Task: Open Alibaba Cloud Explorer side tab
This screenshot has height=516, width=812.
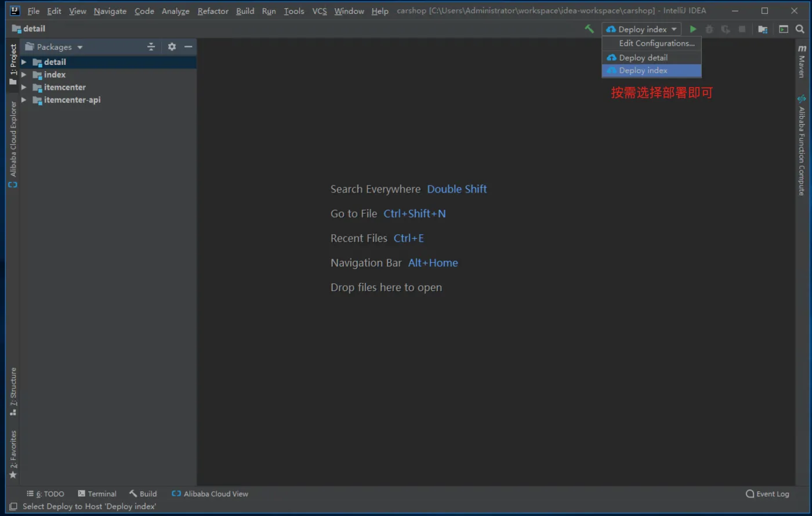Action: (x=13, y=144)
